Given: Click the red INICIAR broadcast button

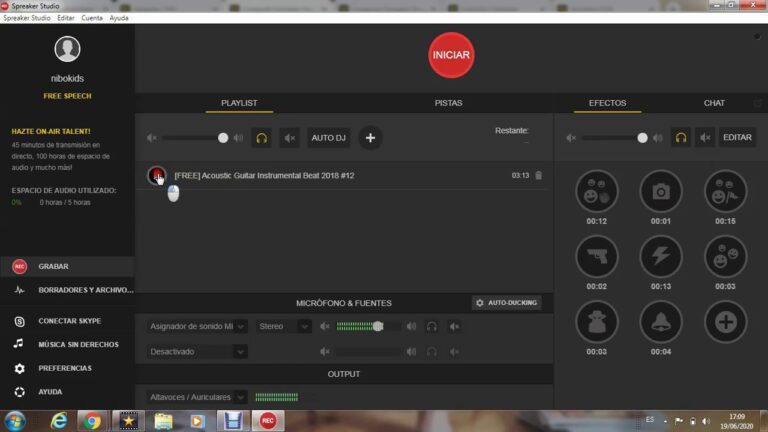Looking at the screenshot, I should click(451, 55).
